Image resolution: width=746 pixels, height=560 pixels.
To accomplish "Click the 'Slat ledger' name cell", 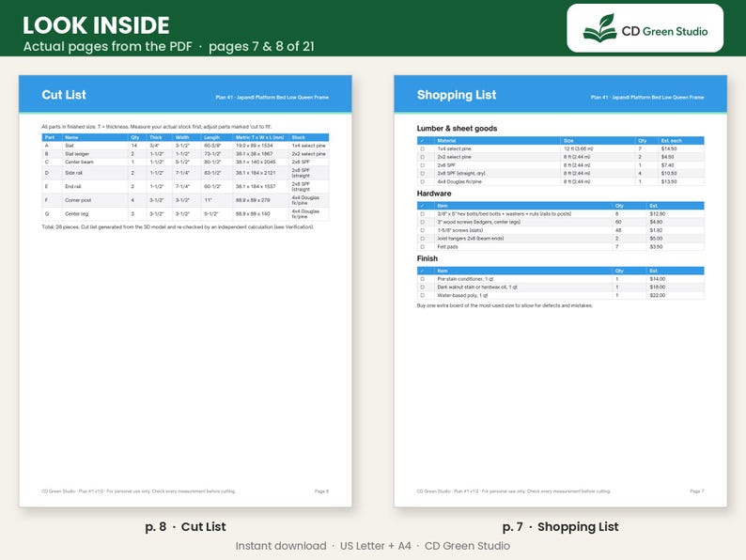I will coord(77,154).
